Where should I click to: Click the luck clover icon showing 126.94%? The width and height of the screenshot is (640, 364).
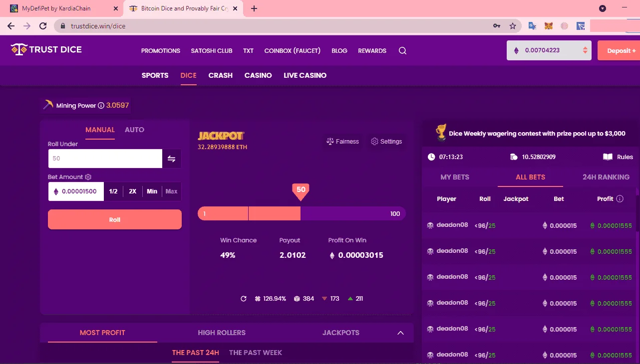tap(258, 299)
